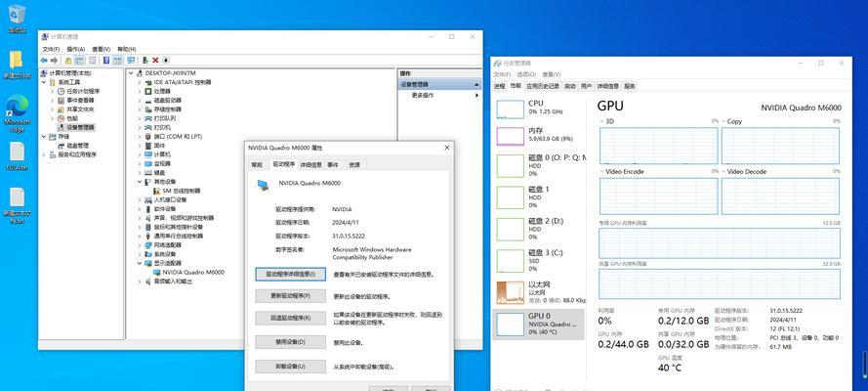Screen dimensions: 868x391
Task: Open 文件(F) menu in Computer Management
Action: (51, 49)
